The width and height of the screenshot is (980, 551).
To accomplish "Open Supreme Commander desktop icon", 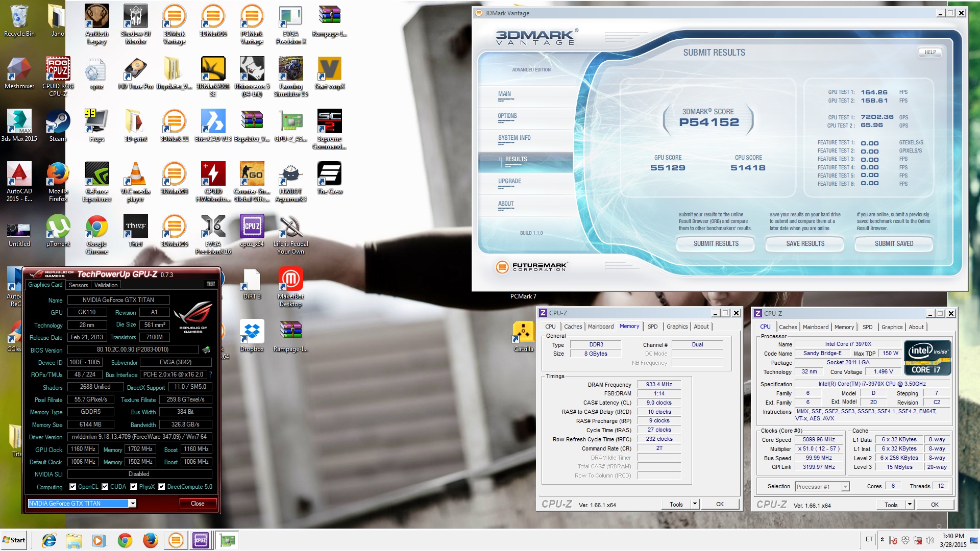I will coord(329,129).
